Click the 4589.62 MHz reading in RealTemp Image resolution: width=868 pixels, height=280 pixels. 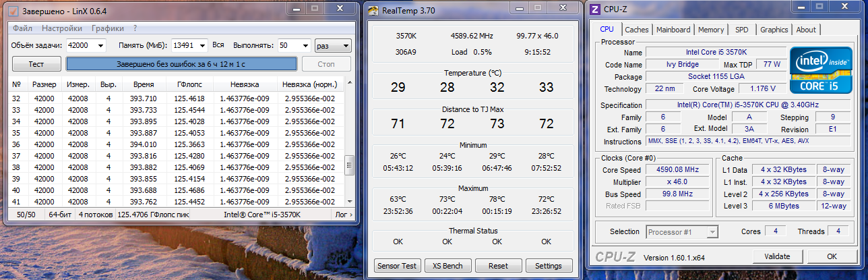click(472, 35)
